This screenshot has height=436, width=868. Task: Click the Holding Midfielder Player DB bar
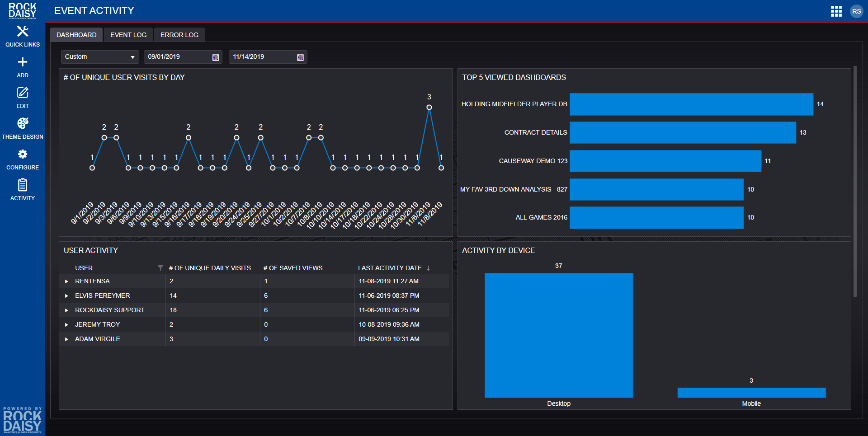[691, 104]
